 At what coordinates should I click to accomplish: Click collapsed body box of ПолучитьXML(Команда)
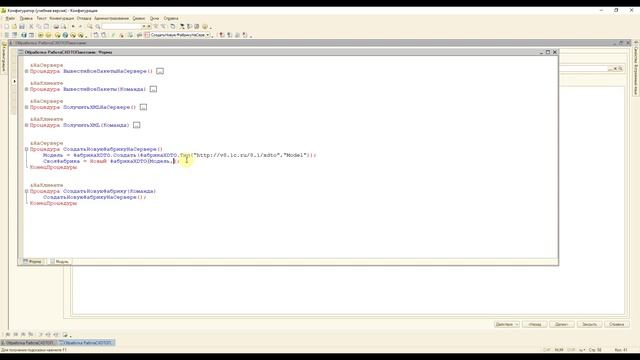pos(137,125)
